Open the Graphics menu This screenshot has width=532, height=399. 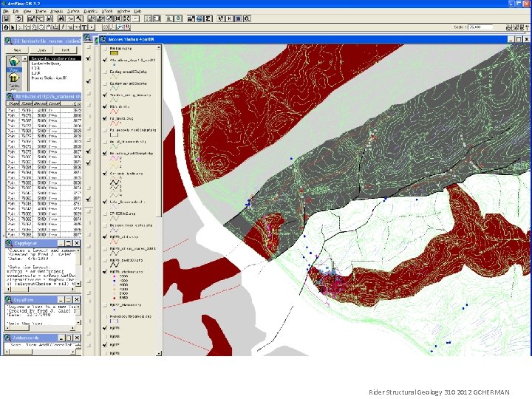pos(90,11)
